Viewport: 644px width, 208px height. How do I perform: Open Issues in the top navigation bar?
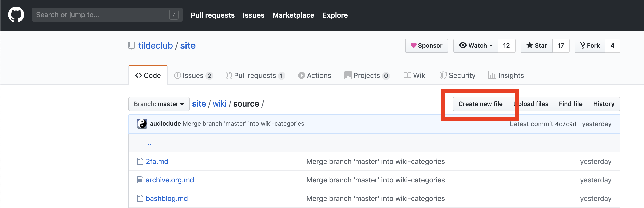tap(253, 15)
